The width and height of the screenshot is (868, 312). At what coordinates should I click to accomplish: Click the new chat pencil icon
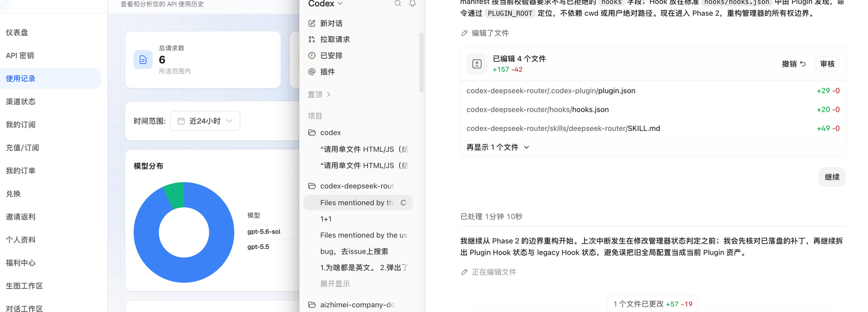pos(311,23)
